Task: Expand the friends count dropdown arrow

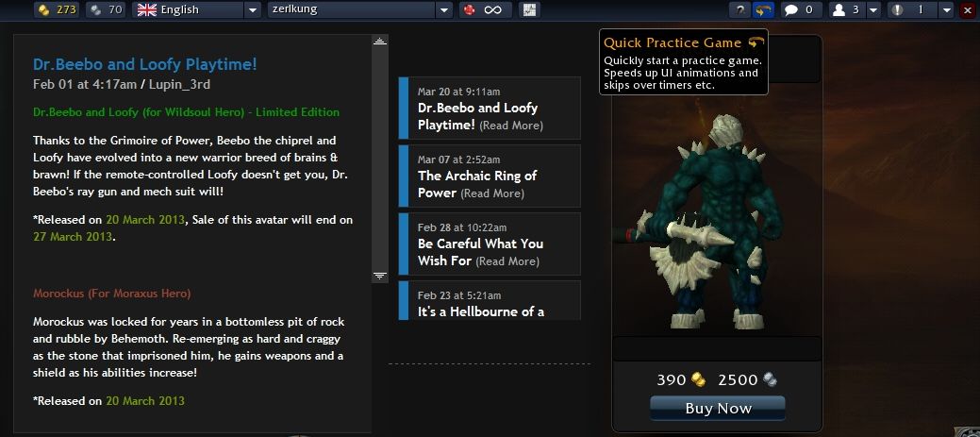Action: pos(873,10)
